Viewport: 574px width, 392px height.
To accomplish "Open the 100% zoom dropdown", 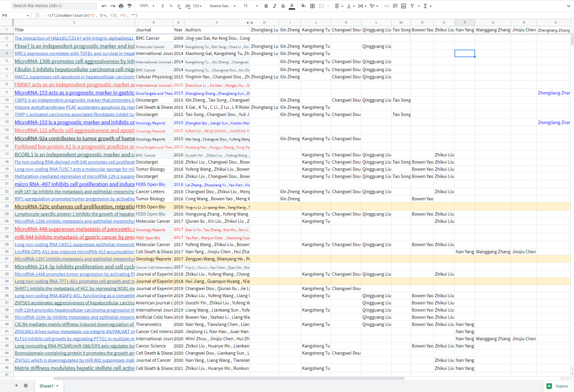I will click(146, 6).
